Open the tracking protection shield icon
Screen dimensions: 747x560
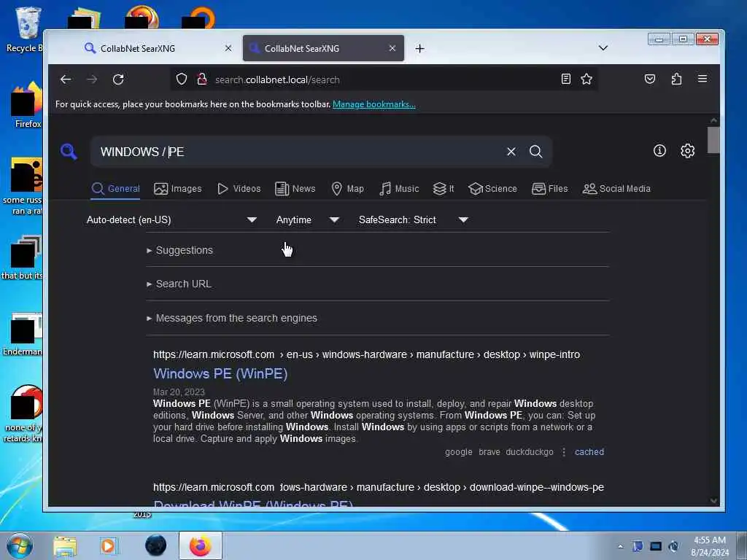pos(182,79)
